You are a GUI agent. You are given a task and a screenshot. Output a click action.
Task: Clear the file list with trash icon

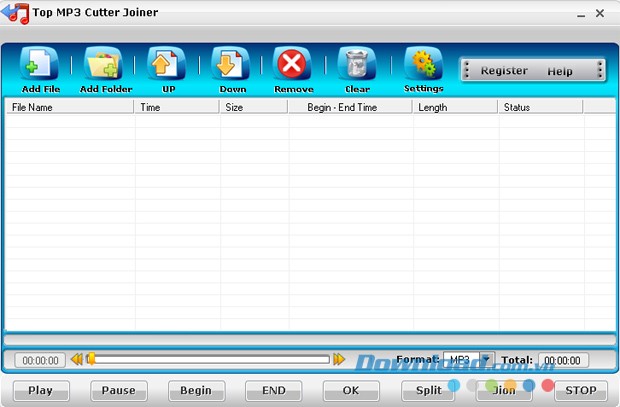[357, 65]
